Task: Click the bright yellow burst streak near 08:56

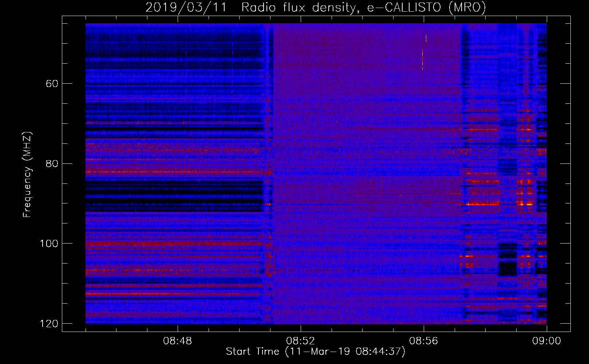Action: tap(423, 58)
